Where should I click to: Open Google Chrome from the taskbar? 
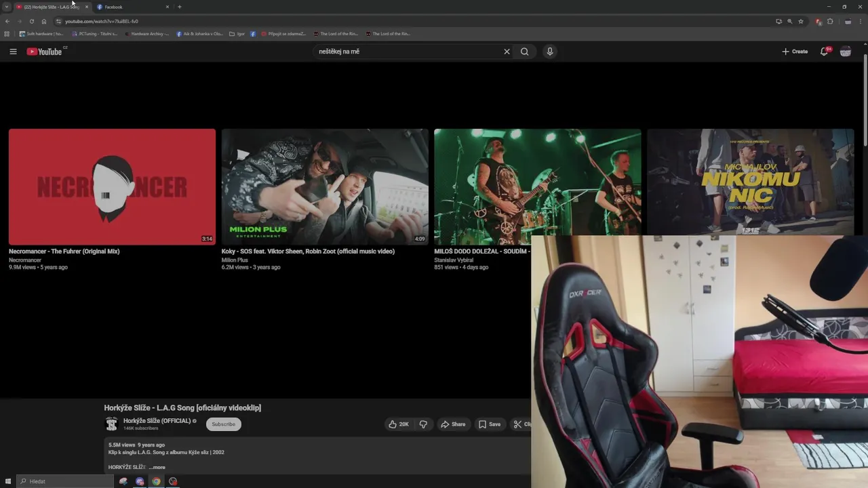[156, 481]
